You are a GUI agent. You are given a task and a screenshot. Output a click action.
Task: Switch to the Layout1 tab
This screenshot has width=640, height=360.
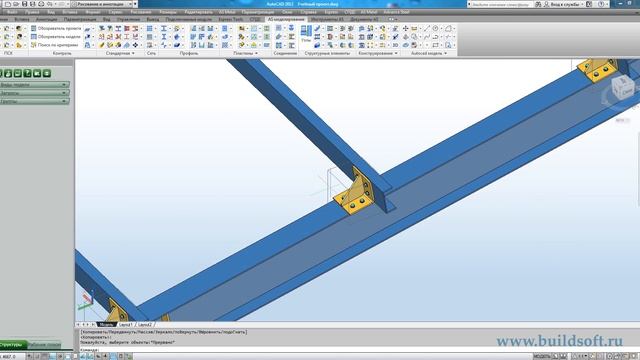pos(126,324)
